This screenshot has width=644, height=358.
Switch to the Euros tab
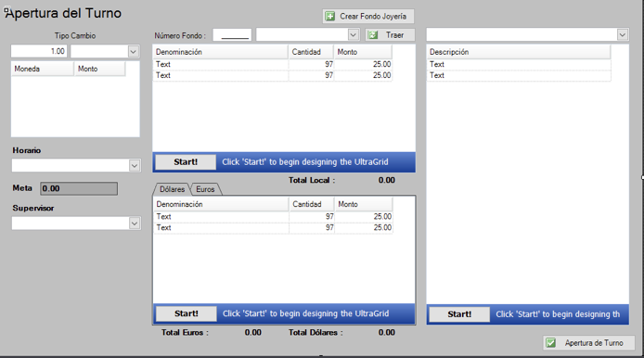[x=205, y=189]
